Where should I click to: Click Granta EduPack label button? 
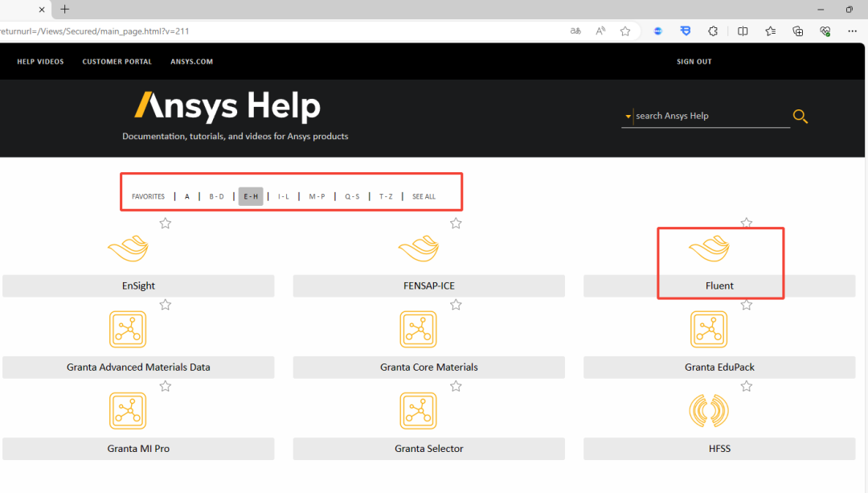point(719,368)
